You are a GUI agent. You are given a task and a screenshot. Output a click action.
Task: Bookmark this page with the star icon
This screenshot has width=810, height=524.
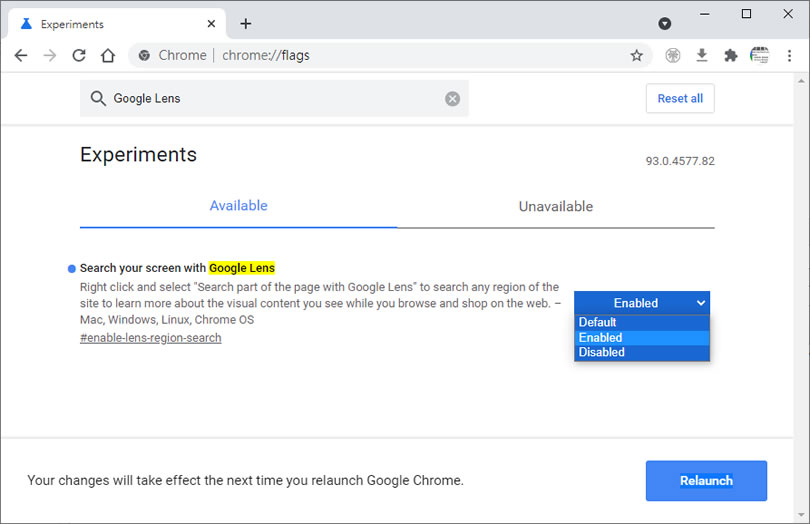click(636, 55)
